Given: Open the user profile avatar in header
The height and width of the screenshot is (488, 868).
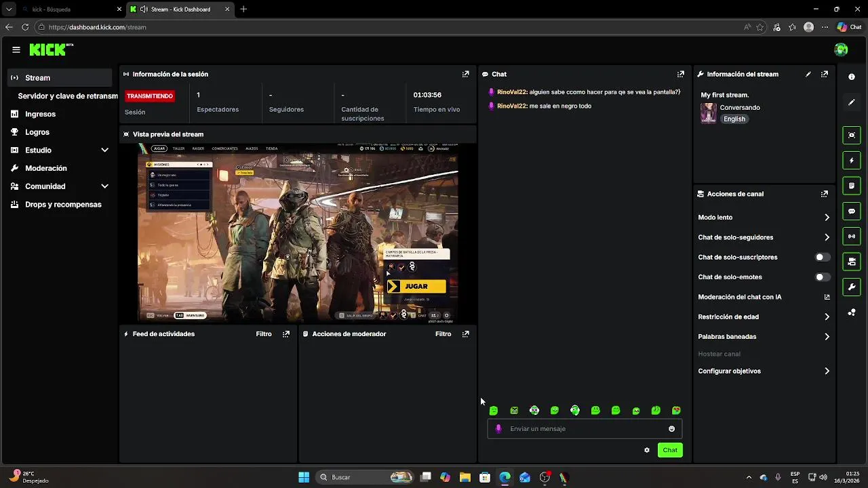Looking at the screenshot, I should tap(841, 49).
